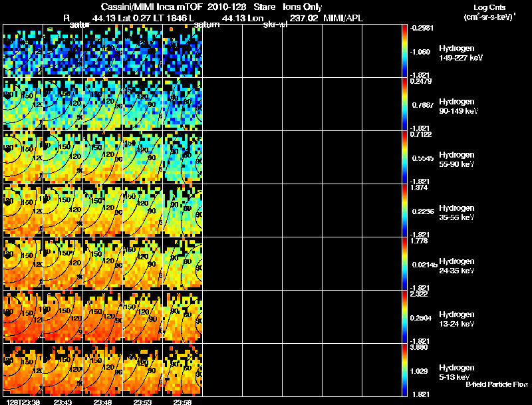The height and width of the screenshot is (405, 532).
Task: Click the -0.2981 color scale maximum value
Action: [422, 28]
